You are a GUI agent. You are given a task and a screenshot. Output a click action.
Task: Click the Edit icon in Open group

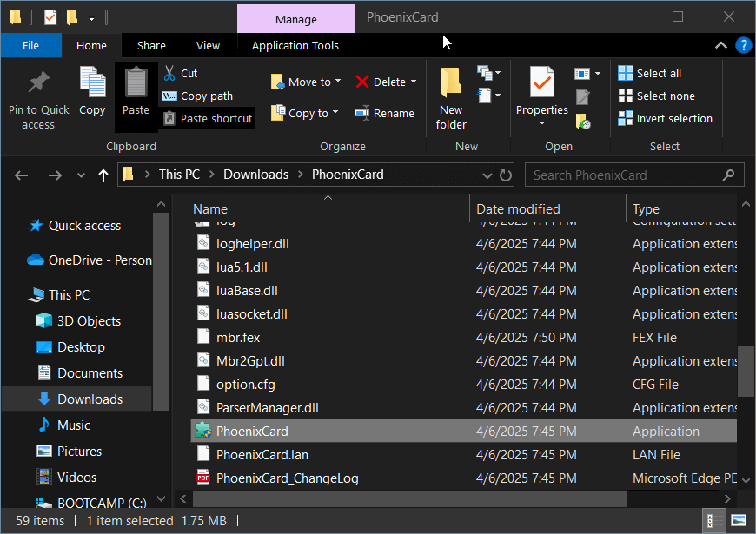click(x=582, y=97)
